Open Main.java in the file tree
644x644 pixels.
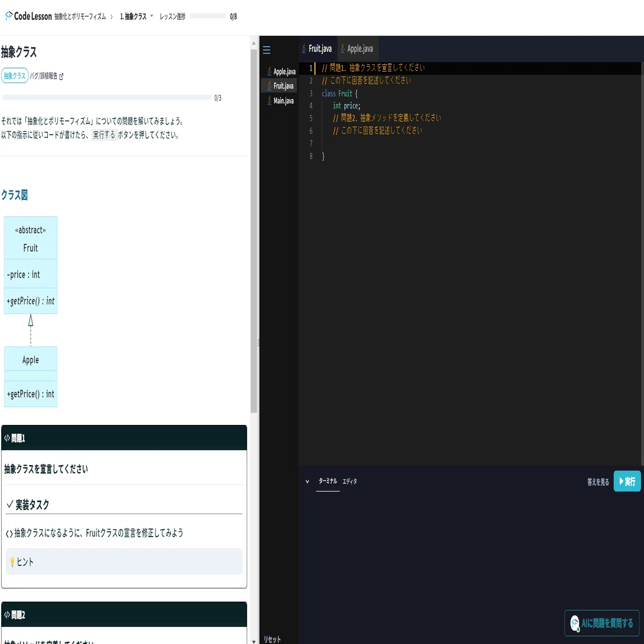click(280, 100)
